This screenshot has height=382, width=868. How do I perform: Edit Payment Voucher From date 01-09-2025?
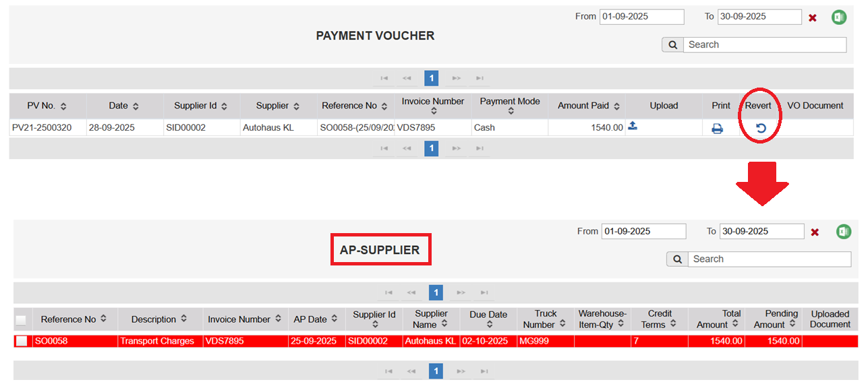(x=641, y=17)
